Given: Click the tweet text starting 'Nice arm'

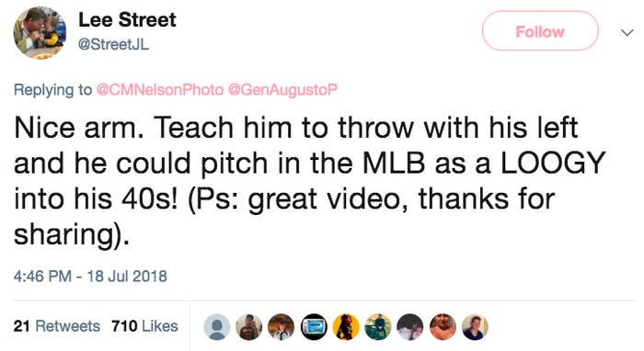Looking at the screenshot, I should [310, 181].
